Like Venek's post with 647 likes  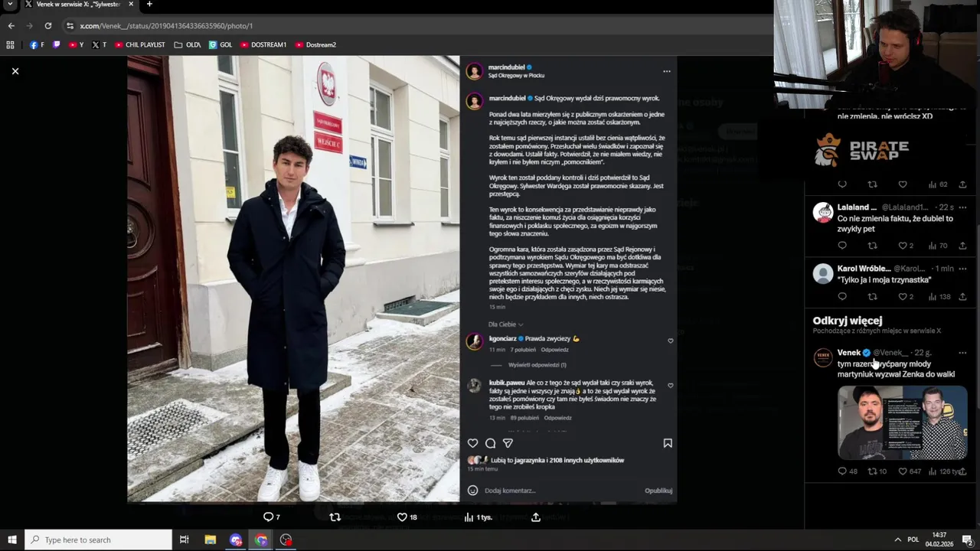(x=910, y=471)
